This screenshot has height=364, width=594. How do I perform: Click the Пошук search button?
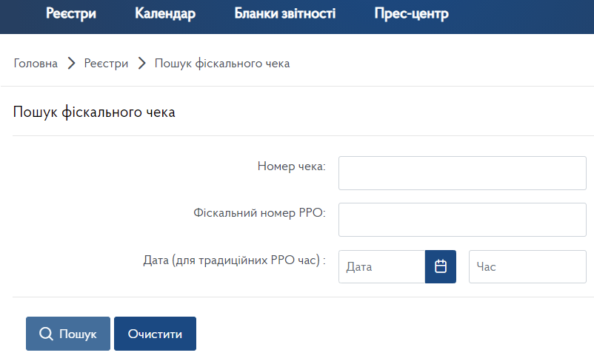pos(68,334)
